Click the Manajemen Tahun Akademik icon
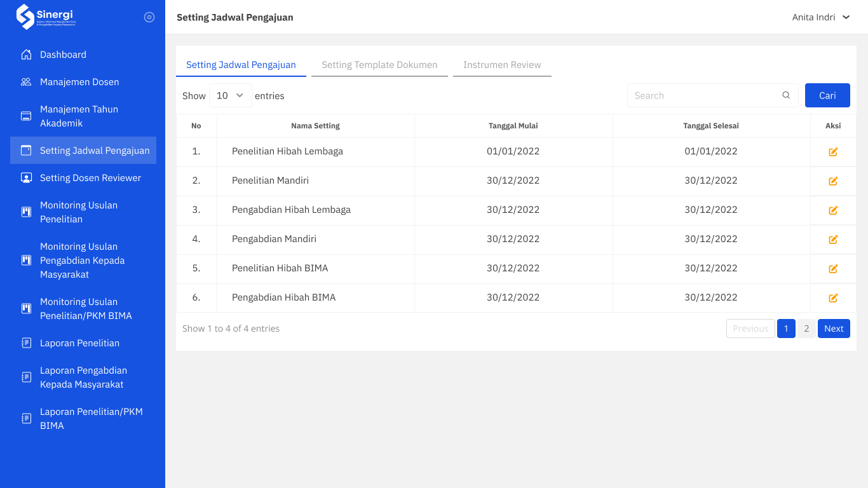Screen dimensions: 868x488 26,116
